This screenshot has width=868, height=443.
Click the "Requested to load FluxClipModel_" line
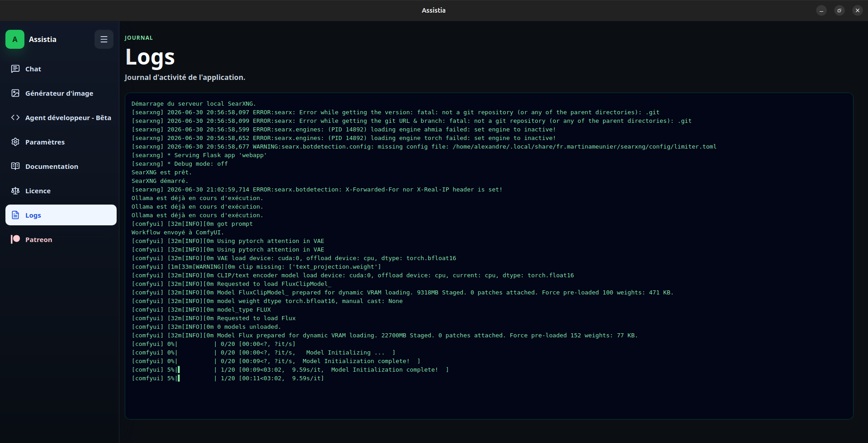pos(231,284)
